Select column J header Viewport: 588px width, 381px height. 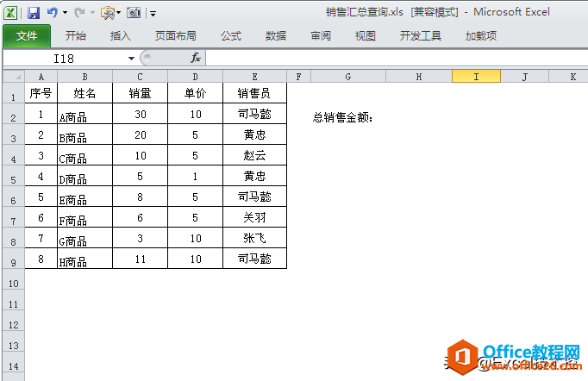click(x=525, y=77)
